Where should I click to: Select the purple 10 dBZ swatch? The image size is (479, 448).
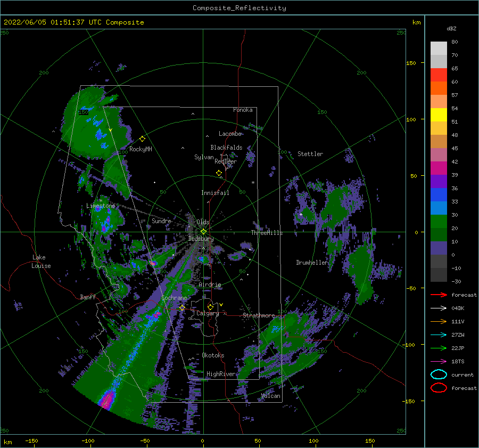click(439, 248)
